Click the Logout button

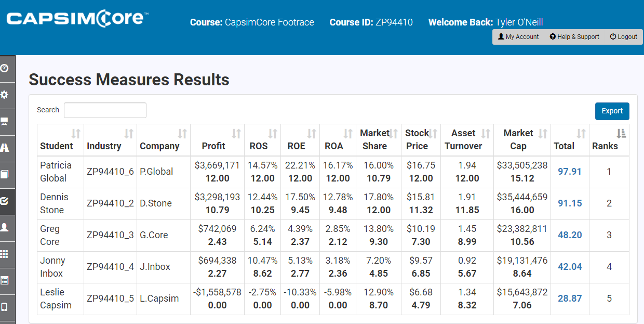(x=624, y=37)
